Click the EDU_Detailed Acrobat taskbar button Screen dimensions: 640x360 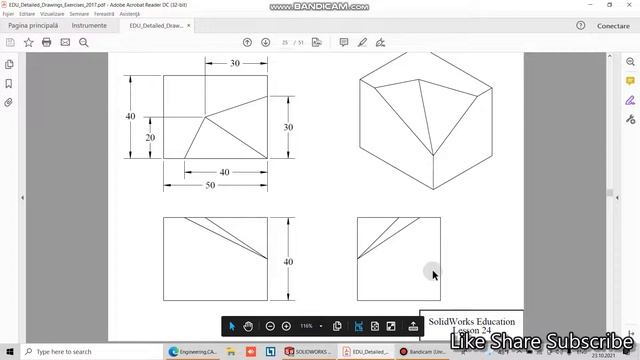pos(366,351)
